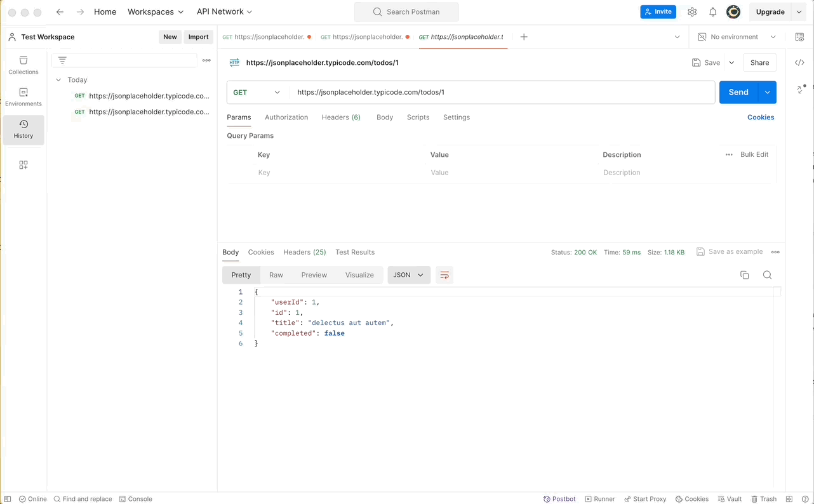This screenshot has height=504, width=814.
Task: Click the Invite button
Action: point(658,12)
